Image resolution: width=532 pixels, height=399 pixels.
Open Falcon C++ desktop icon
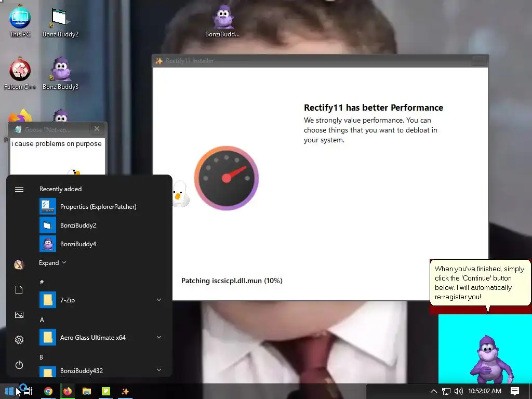20,74
